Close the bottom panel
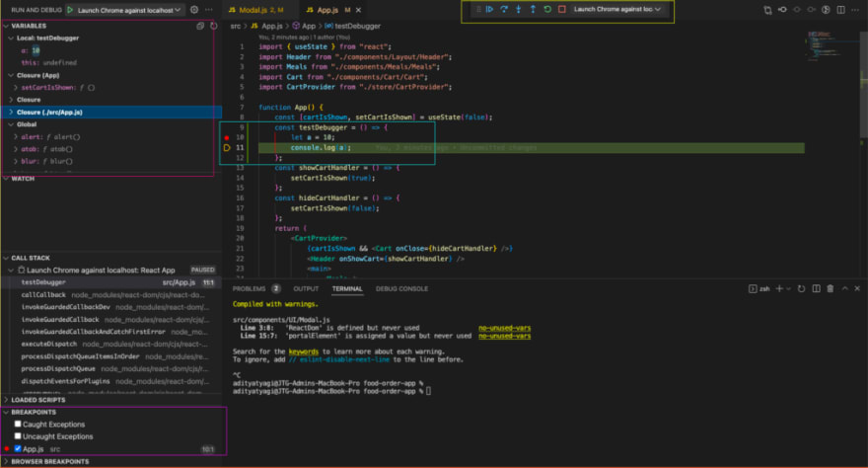The width and height of the screenshot is (868, 468). click(x=857, y=288)
